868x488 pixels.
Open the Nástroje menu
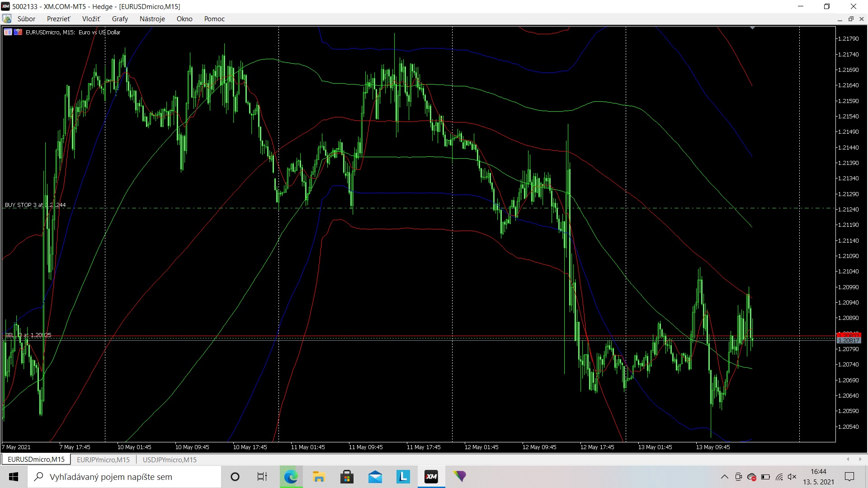[152, 19]
